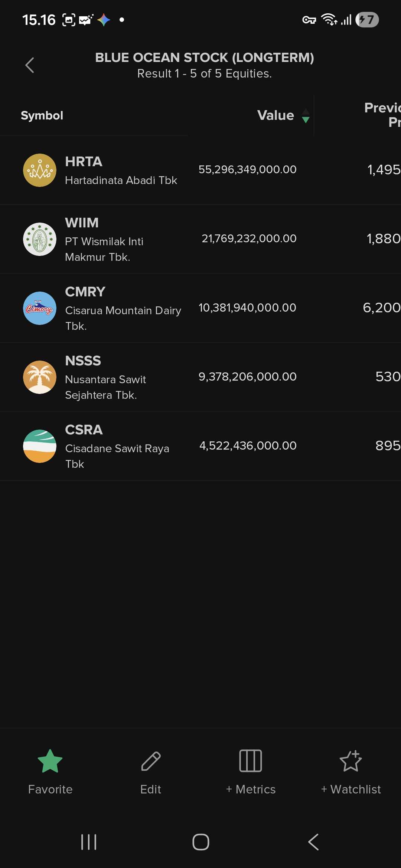The image size is (401, 868).
Task: Toggle the Favorite star
Action: [50, 761]
